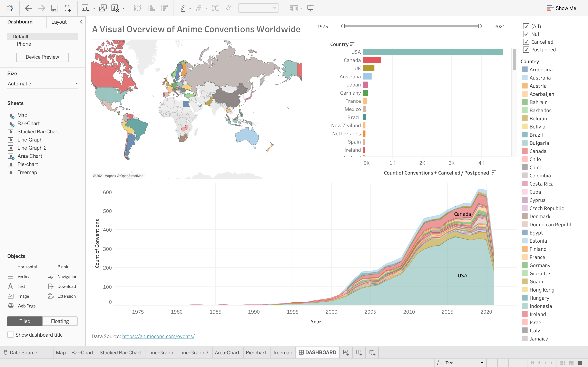Toggle the Postponed filter checkbox
This screenshot has width=588, height=367.
[x=526, y=50]
